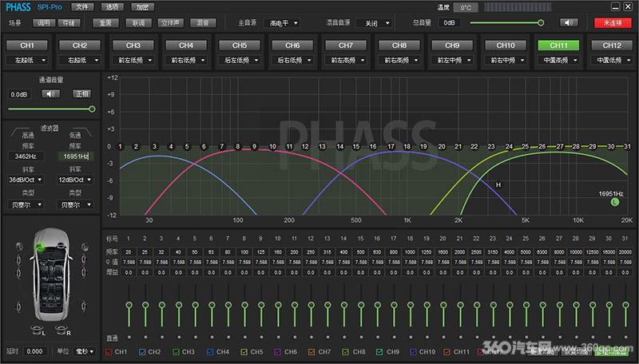This screenshot has height=364, width=639.
Task: Toggle the CH8 curve checkbox
Action: pyautogui.click(x=346, y=352)
